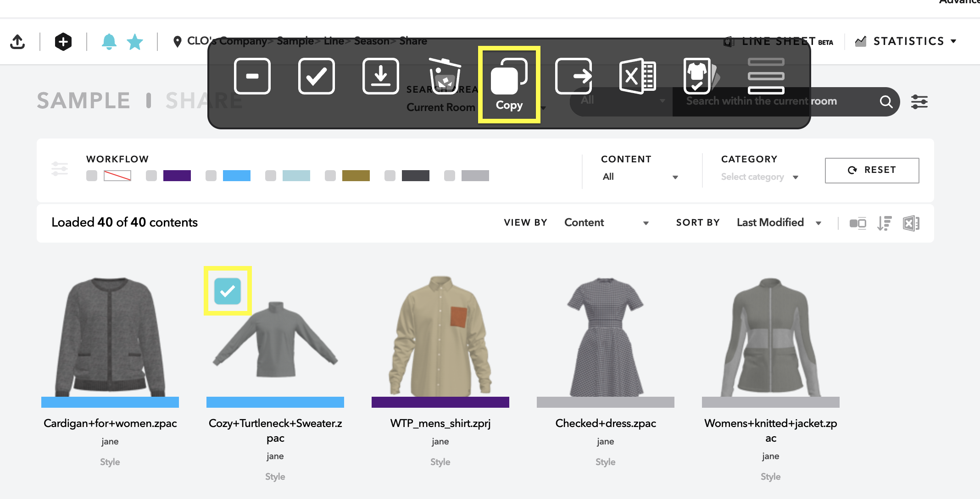Click the select all checkmark icon
The height and width of the screenshot is (499, 980).
(316, 76)
